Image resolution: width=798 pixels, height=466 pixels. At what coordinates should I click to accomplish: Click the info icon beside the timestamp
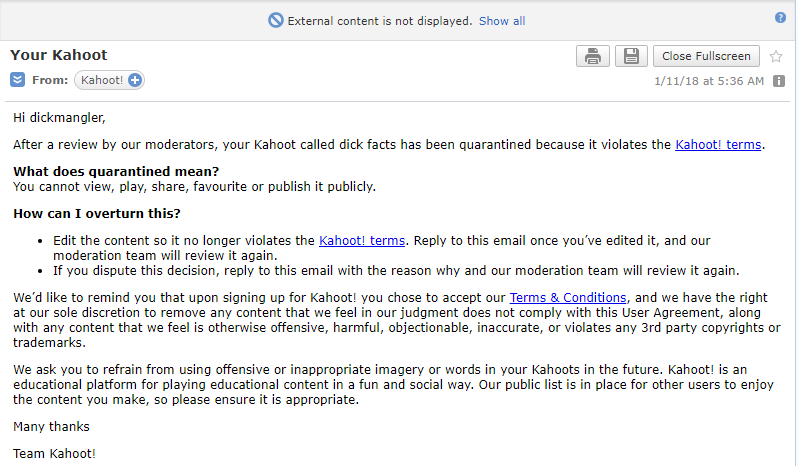point(779,81)
